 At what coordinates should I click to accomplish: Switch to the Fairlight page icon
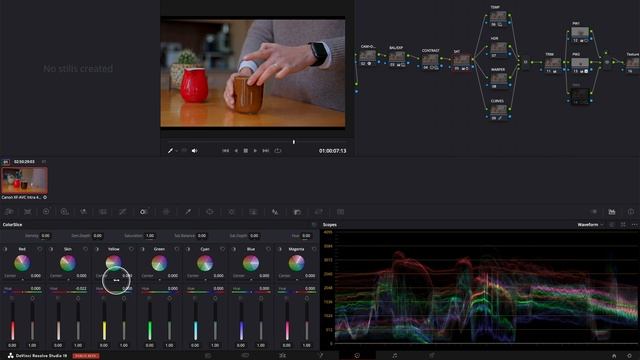point(394,356)
